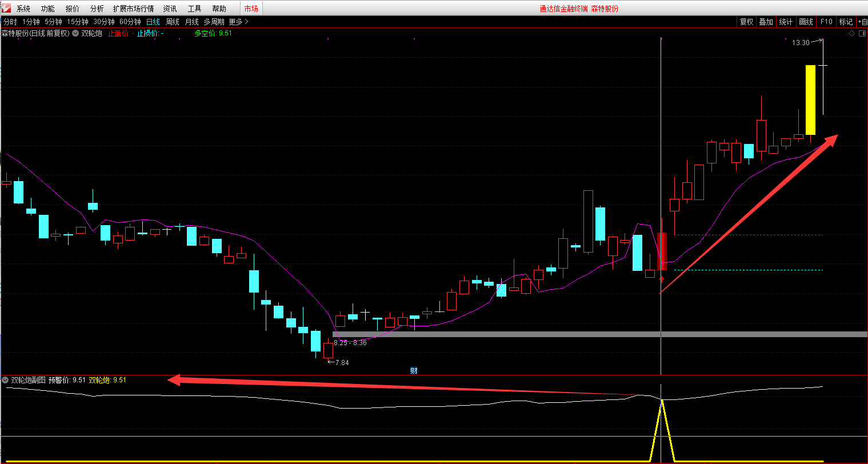
Task: Select the 月线 monthly period
Action: point(191,22)
